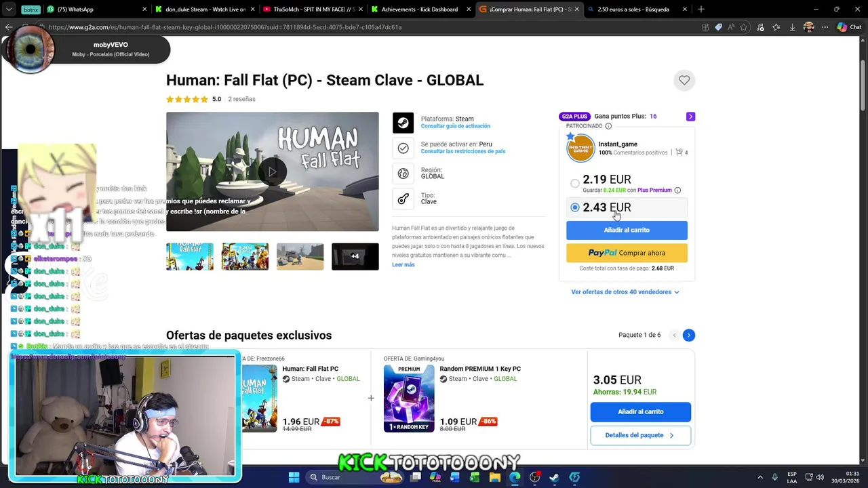
Task: Open a new browser tab
Action: click(x=701, y=9)
